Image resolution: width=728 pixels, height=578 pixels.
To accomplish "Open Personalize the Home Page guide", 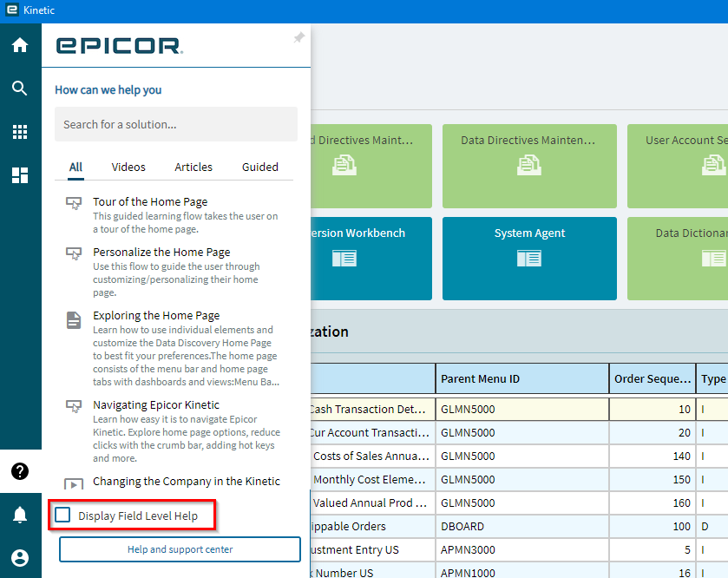I will (x=161, y=252).
